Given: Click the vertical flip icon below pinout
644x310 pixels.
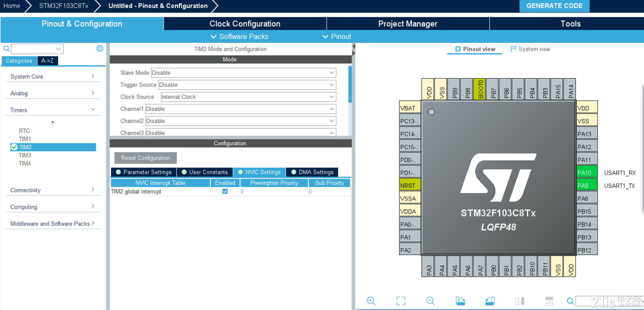Looking at the screenshot, I should pyautogui.click(x=549, y=301).
